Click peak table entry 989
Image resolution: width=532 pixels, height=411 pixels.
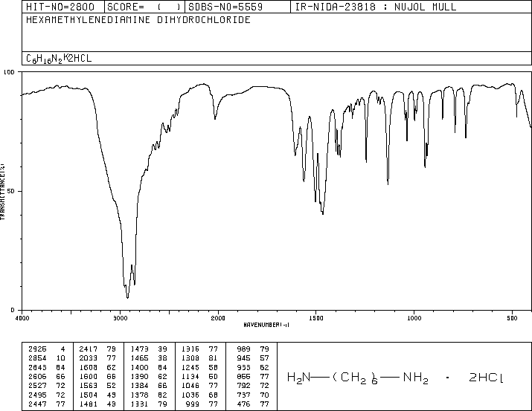[243, 349]
